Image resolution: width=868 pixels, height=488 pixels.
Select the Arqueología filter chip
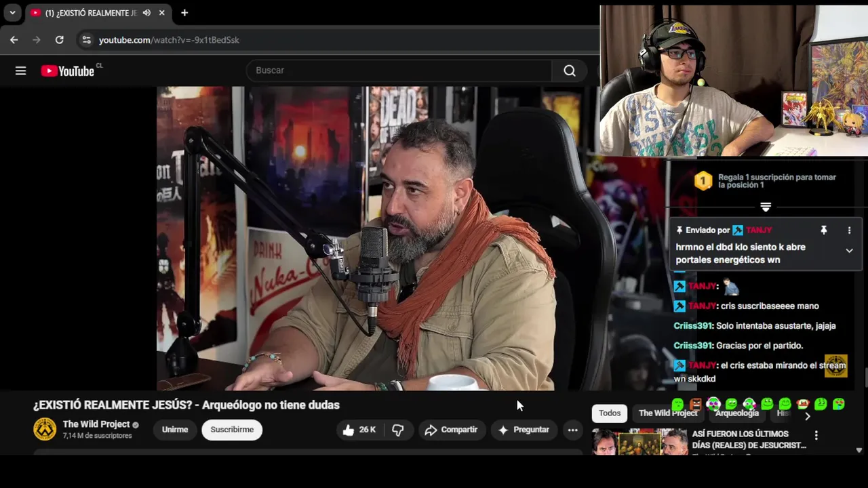pyautogui.click(x=737, y=413)
